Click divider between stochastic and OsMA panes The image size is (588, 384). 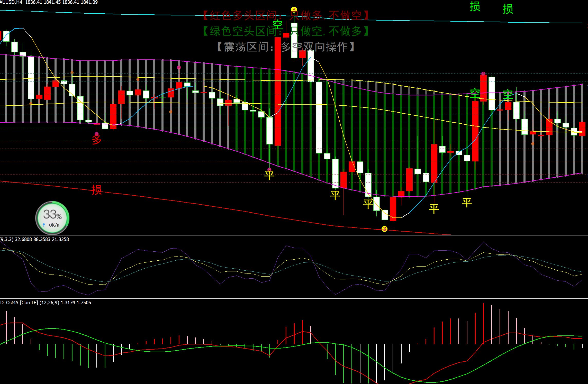294,298
